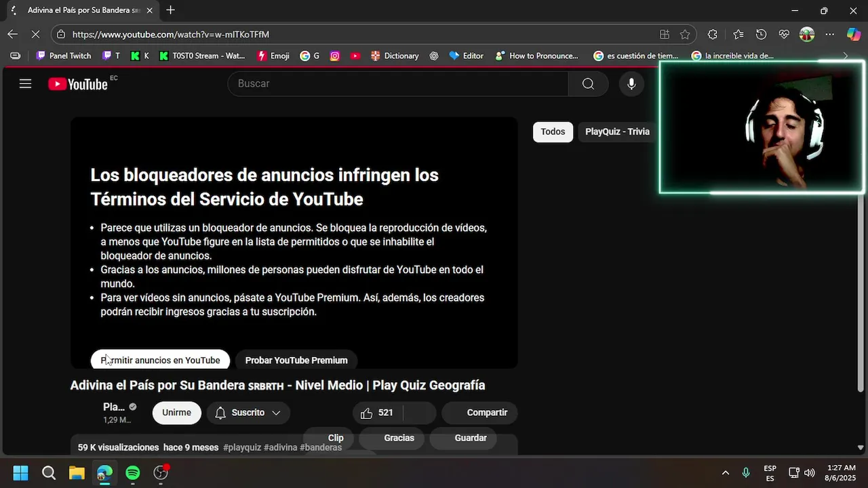Launch Copilot from the toolbar

click(853, 34)
